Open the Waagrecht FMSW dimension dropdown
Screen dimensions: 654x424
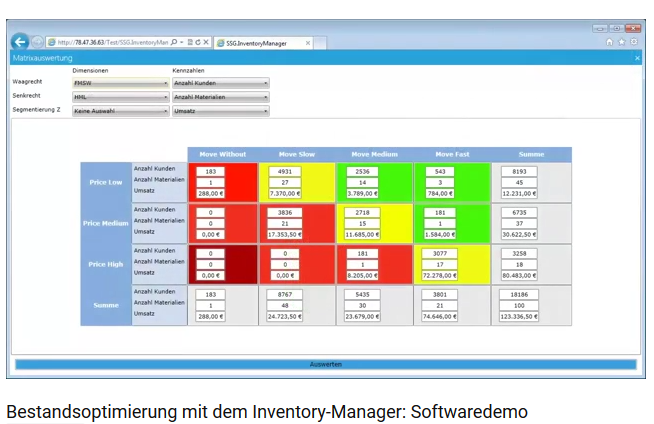click(x=121, y=83)
